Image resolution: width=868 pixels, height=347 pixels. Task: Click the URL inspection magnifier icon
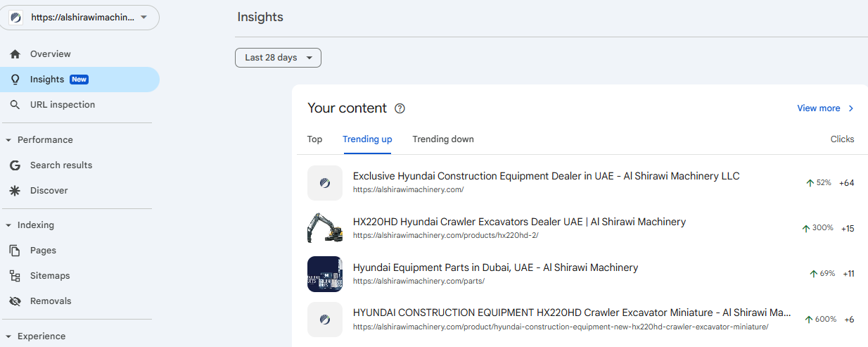15,105
